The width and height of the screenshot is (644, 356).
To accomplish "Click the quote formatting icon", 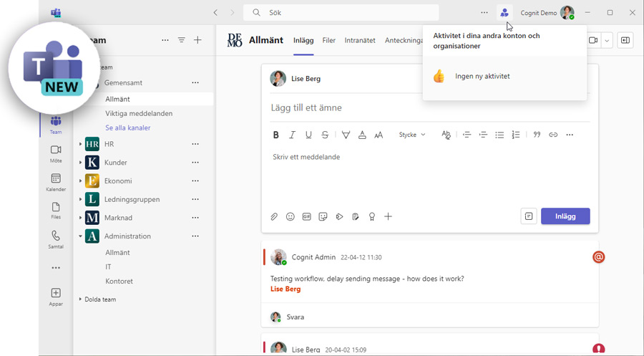I will click(537, 135).
